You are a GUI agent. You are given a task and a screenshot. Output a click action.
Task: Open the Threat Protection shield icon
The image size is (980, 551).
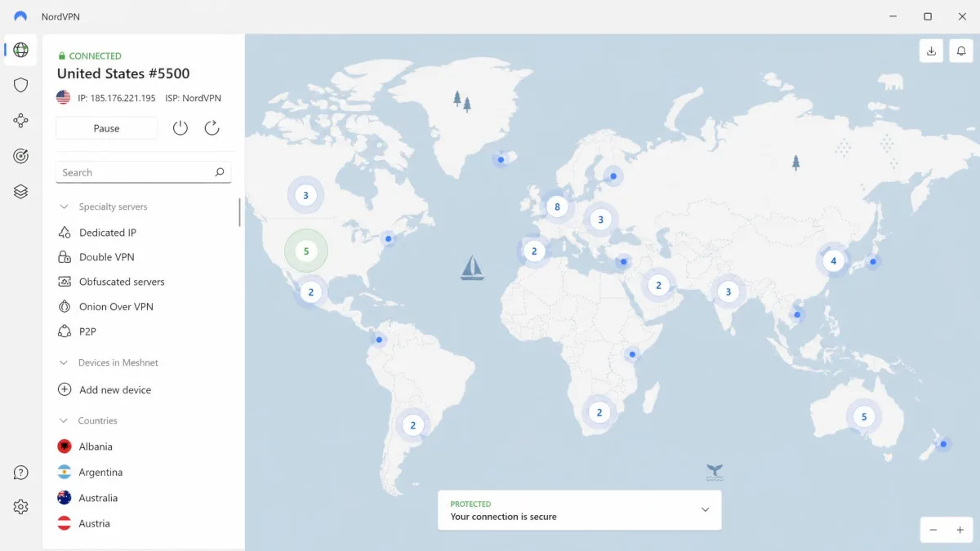[21, 85]
